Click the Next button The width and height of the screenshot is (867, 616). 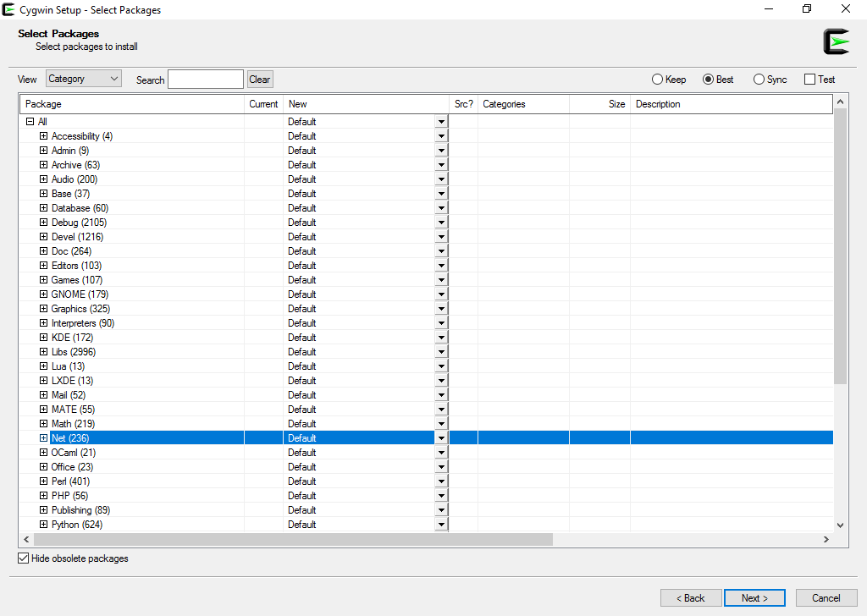point(754,597)
